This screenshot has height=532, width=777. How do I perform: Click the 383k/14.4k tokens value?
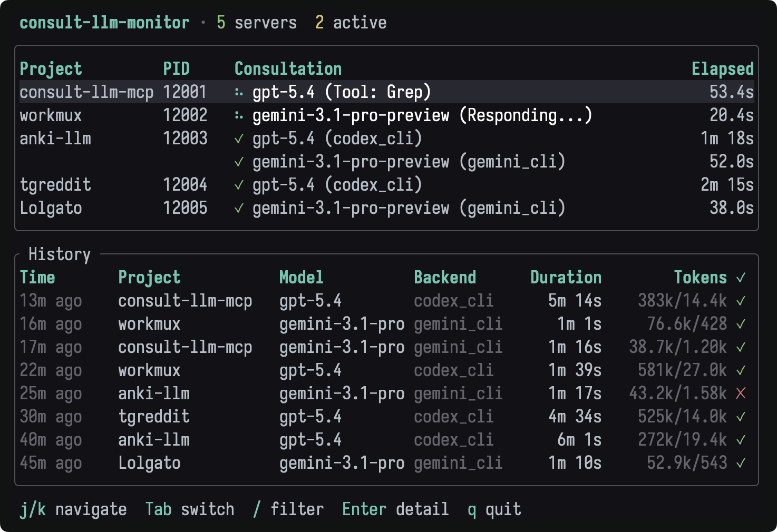(683, 301)
